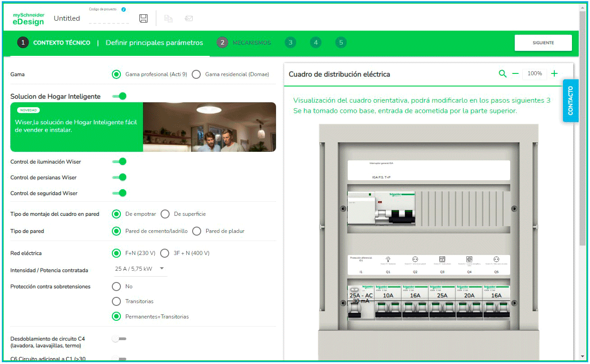Select No surge protection option
The image size is (590, 364).
pyautogui.click(x=116, y=286)
